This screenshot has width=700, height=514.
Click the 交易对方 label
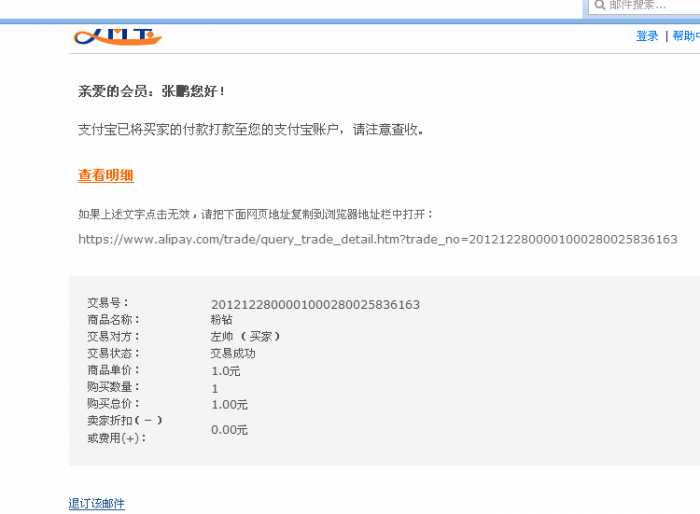click(113, 336)
